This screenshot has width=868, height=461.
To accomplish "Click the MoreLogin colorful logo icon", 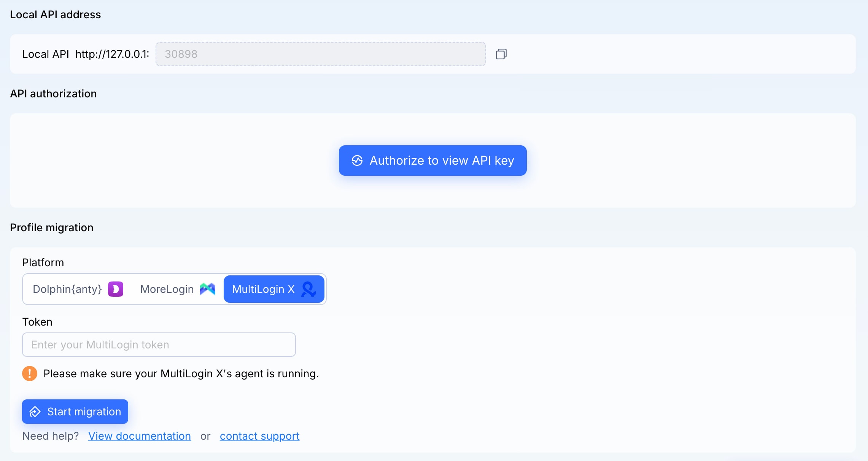I will coord(208,289).
